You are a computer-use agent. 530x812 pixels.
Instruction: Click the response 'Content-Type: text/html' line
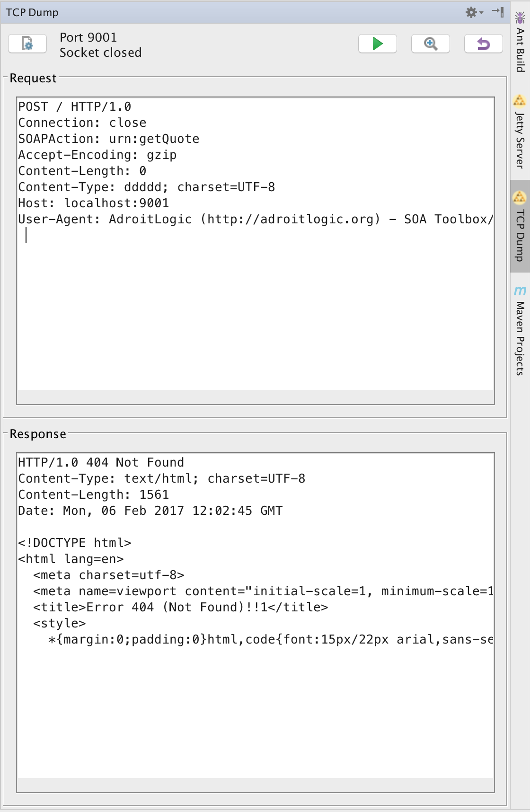[162, 478]
